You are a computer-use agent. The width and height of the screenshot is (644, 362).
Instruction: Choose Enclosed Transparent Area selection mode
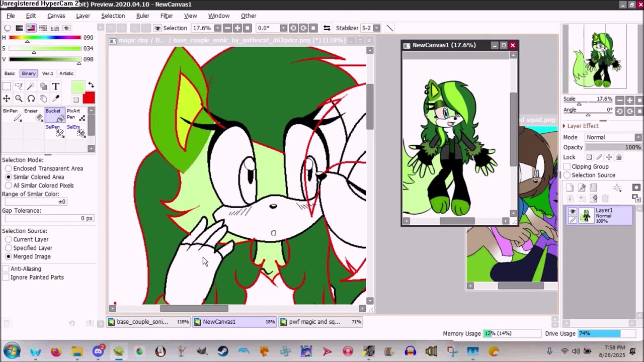tap(9, 168)
